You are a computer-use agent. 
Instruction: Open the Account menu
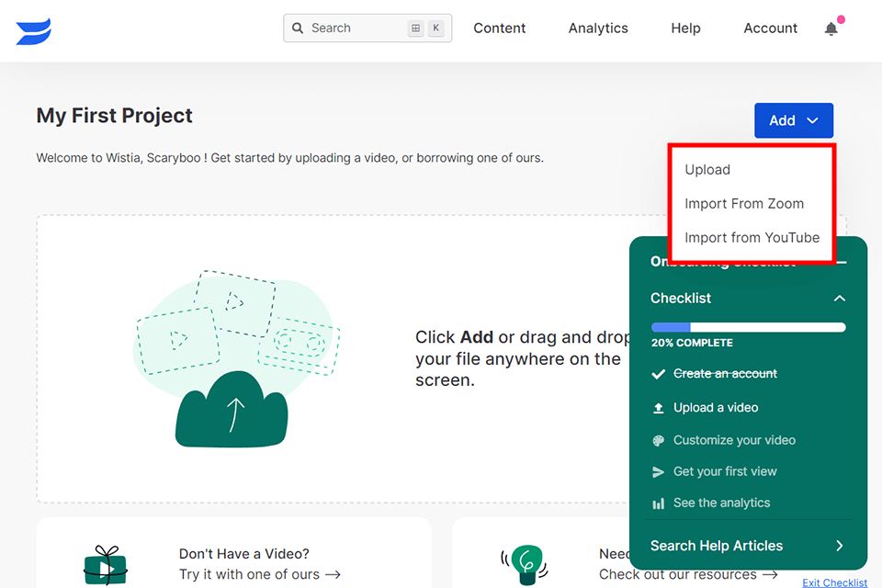(x=770, y=28)
